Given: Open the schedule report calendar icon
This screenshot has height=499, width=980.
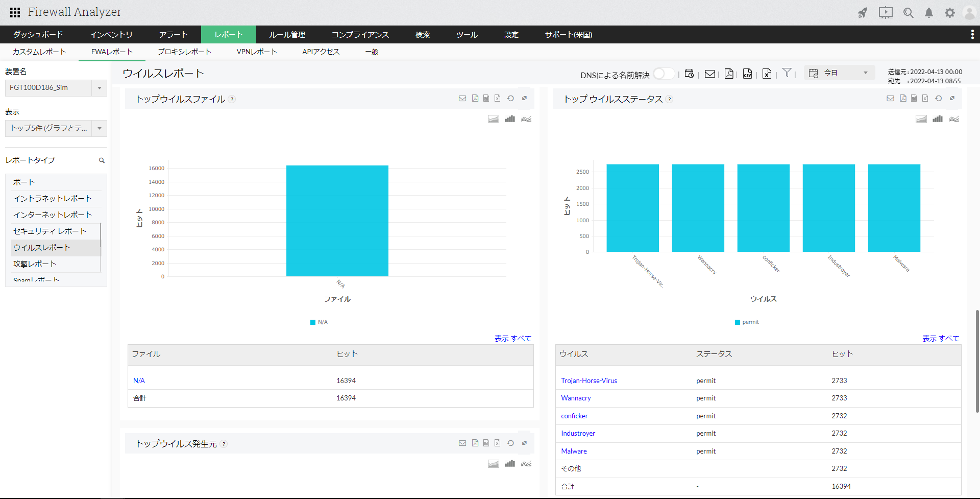Looking at the screenshot, I should point(689,74).
